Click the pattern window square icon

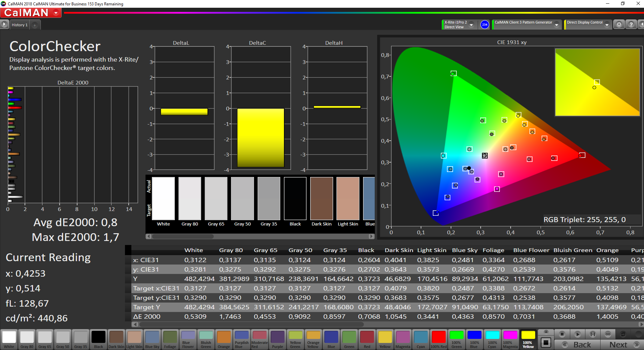point(546,343)
